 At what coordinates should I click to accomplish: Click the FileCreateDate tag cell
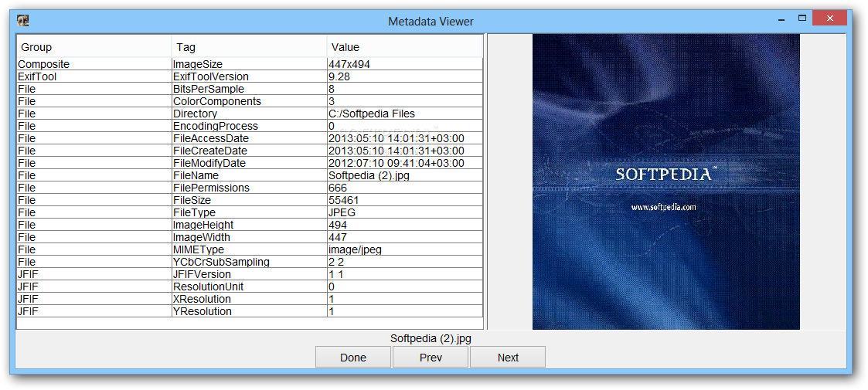(249, 151)
